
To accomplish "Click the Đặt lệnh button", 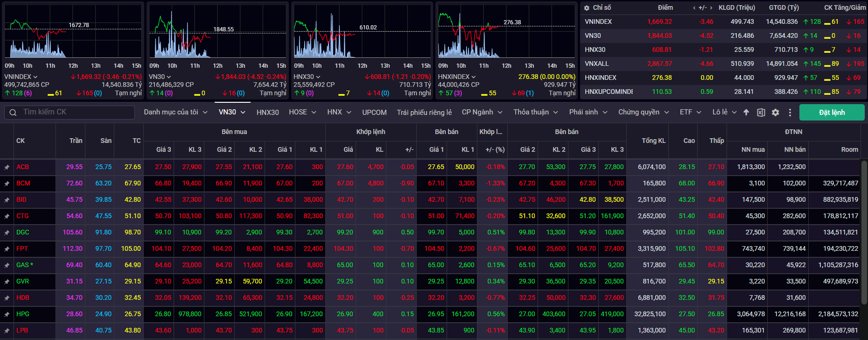I will click(832, 113).
